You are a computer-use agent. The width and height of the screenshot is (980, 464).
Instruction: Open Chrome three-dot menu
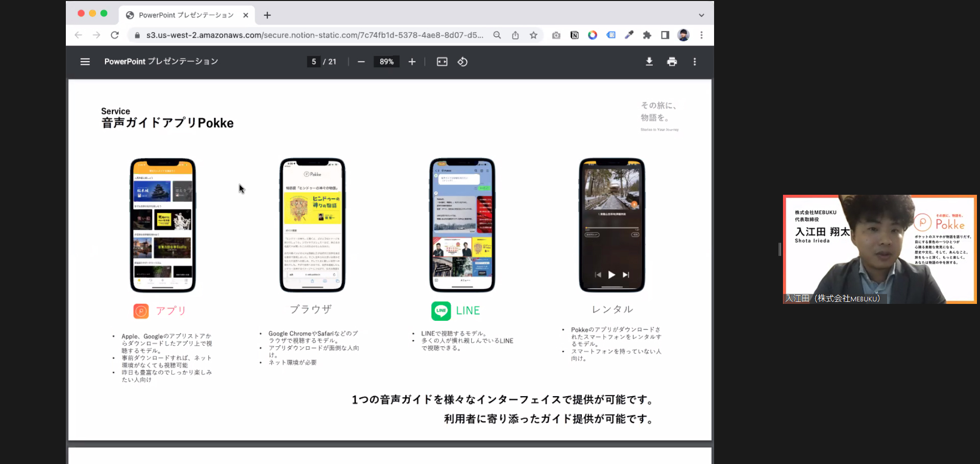tap(702, 35)
